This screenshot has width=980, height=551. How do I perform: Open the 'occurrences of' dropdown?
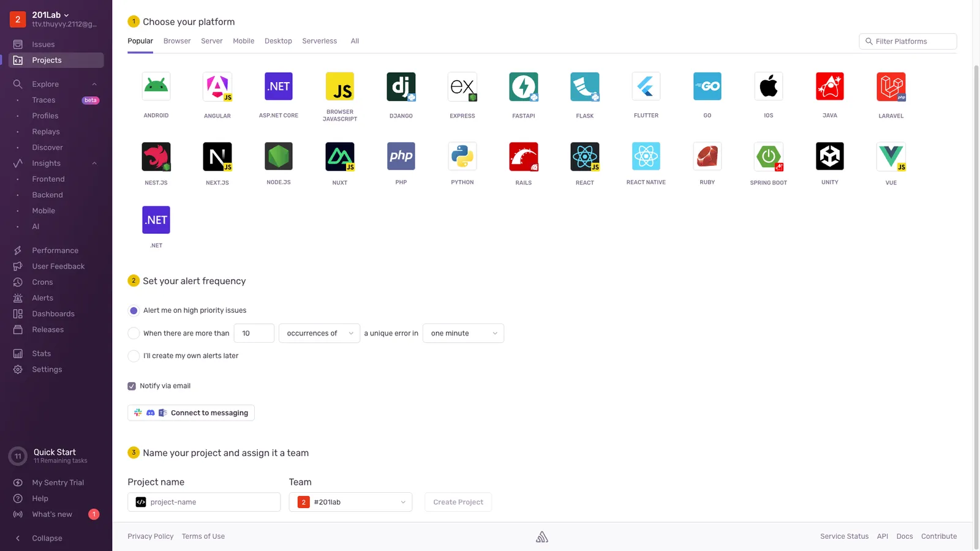coord(319,333)
